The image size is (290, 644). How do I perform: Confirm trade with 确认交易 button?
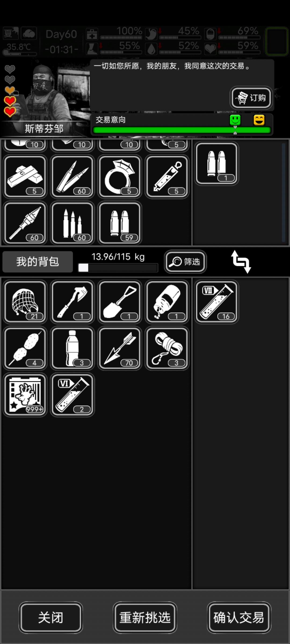(239, 617)
